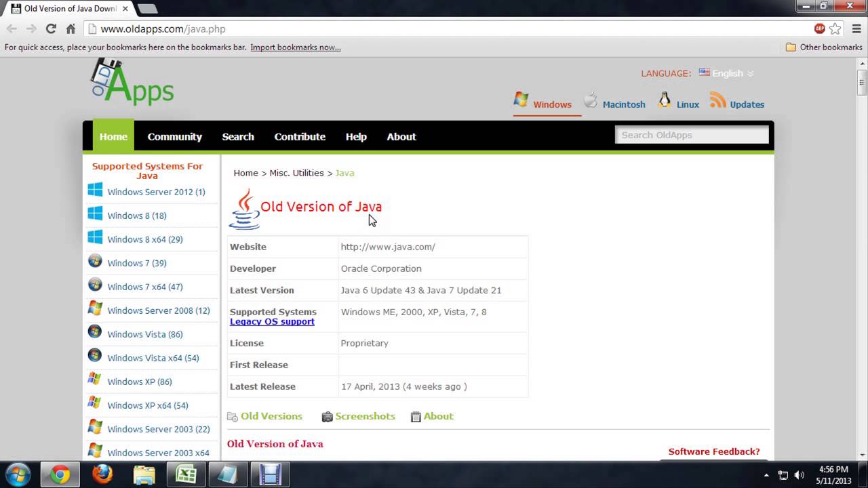Open the Search navigation tab
Image resolution: width=868 pixels, height=488 pixels.
pos(238,136)
